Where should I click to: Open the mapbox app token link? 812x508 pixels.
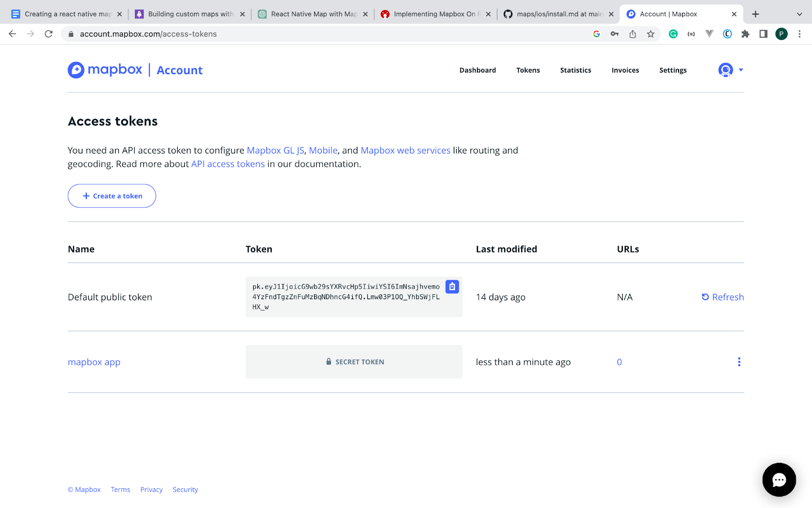94,362
